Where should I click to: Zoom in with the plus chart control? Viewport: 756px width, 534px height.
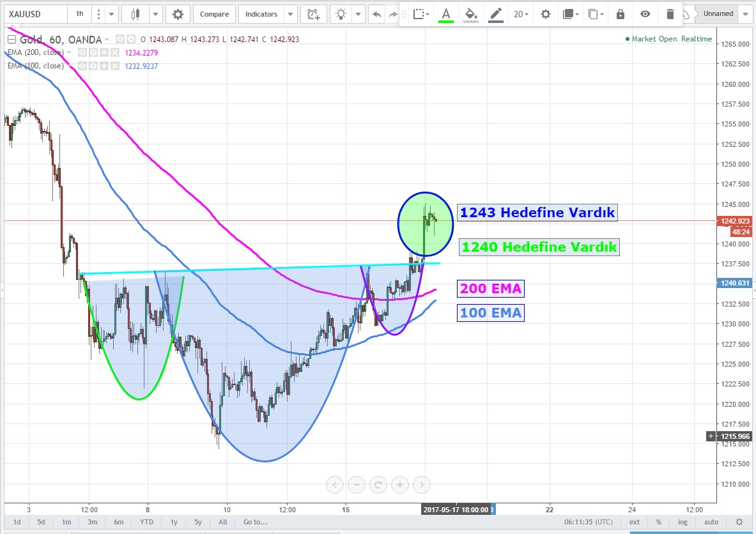400,485
